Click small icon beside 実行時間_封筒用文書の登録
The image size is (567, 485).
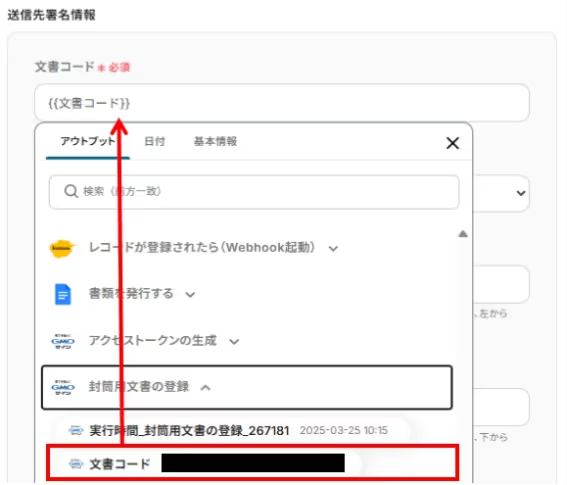click(76, 430)
